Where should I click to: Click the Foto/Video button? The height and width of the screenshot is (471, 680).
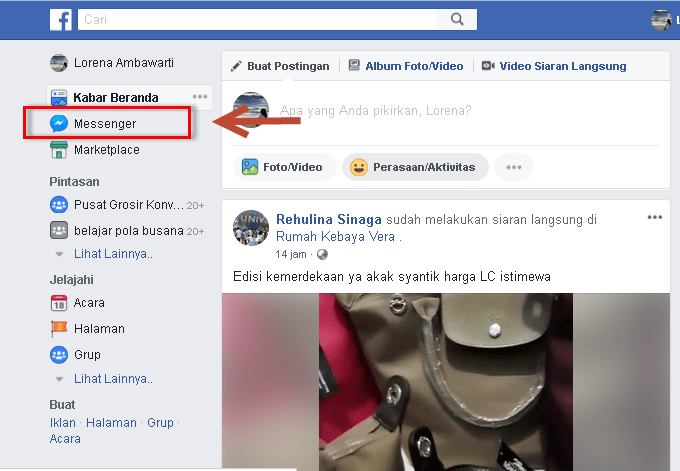(285, 167)
